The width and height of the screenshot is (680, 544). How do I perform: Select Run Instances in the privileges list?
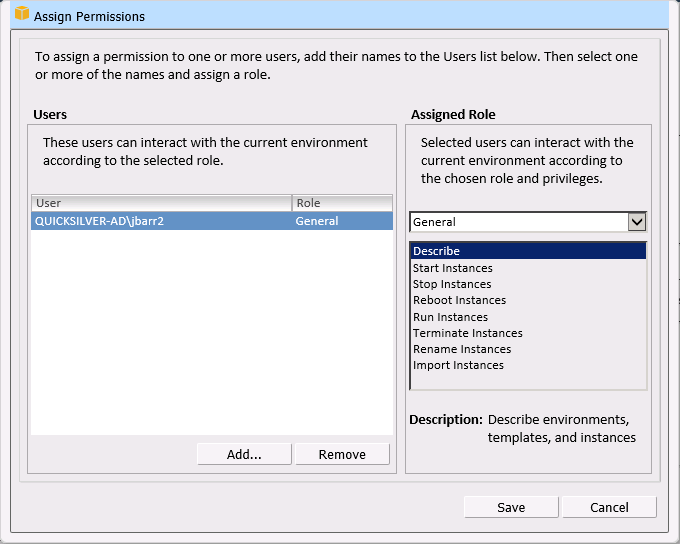450,317
